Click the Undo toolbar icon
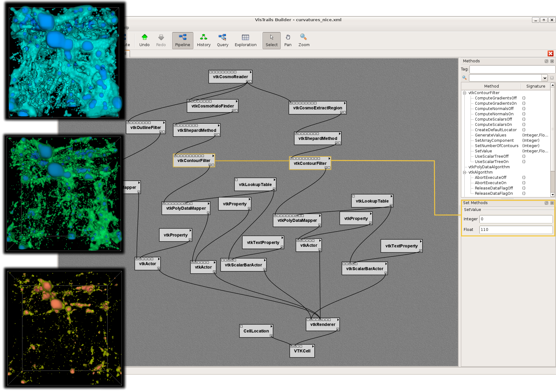The image size is (556, 392). (x=144, y=40)
